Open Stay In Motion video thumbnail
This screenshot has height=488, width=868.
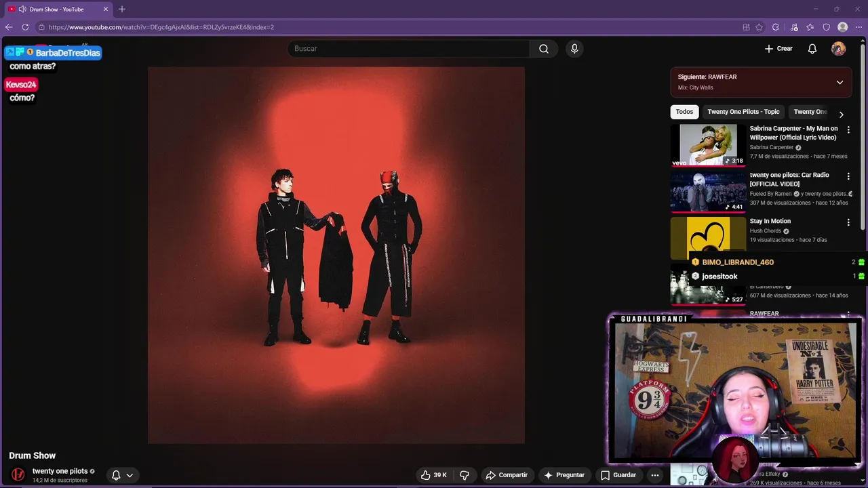click(x=708, y=237)
